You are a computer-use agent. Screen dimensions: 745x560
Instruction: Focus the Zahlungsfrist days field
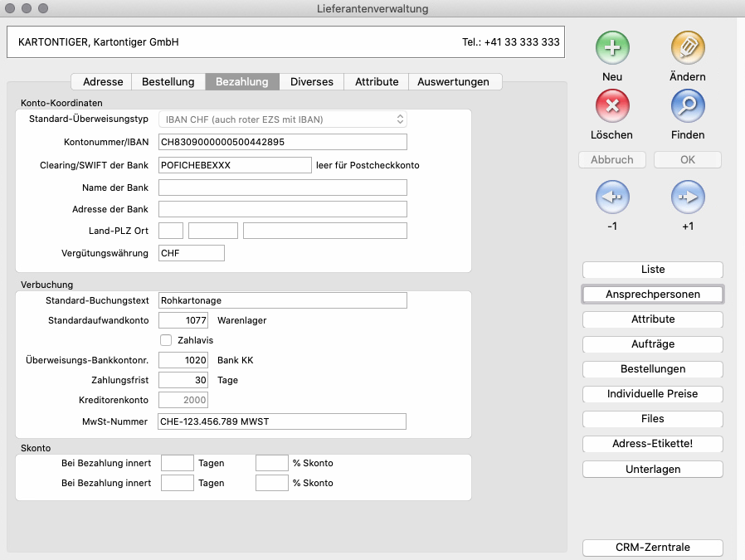click(183, 380)
